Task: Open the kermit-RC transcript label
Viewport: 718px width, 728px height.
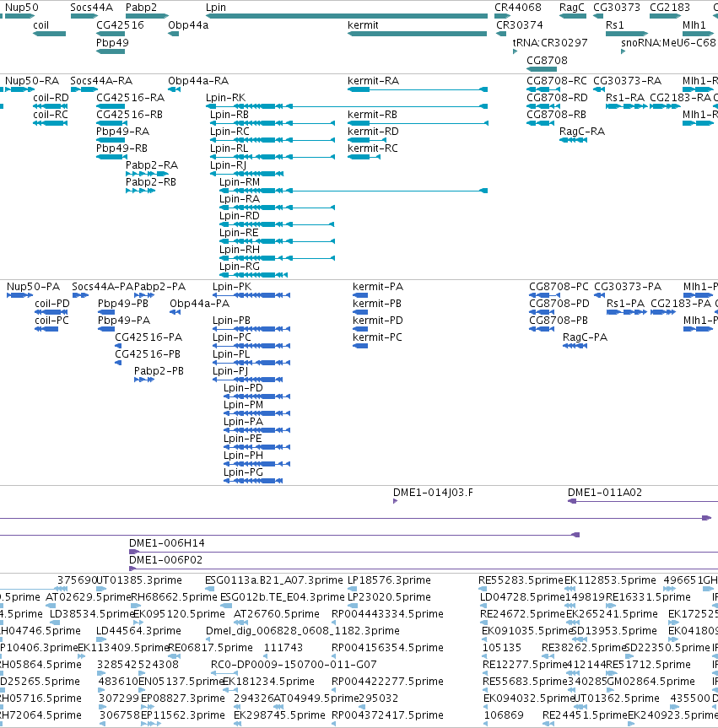Action: point(373,148)
